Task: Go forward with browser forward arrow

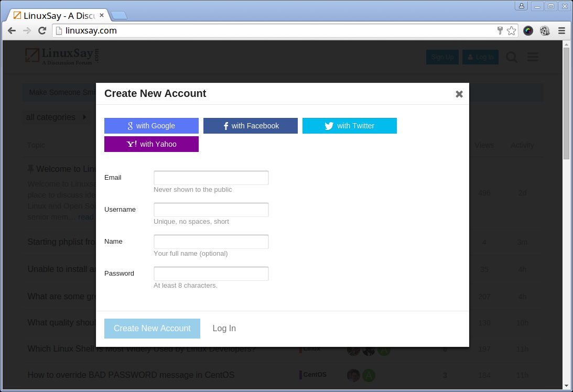Action: click(x=27, y=31)
